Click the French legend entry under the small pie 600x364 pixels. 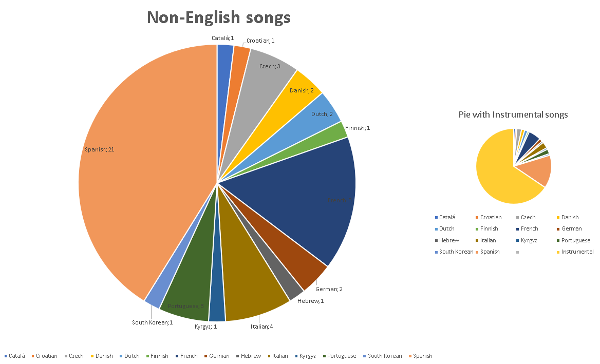click(527, 228)
